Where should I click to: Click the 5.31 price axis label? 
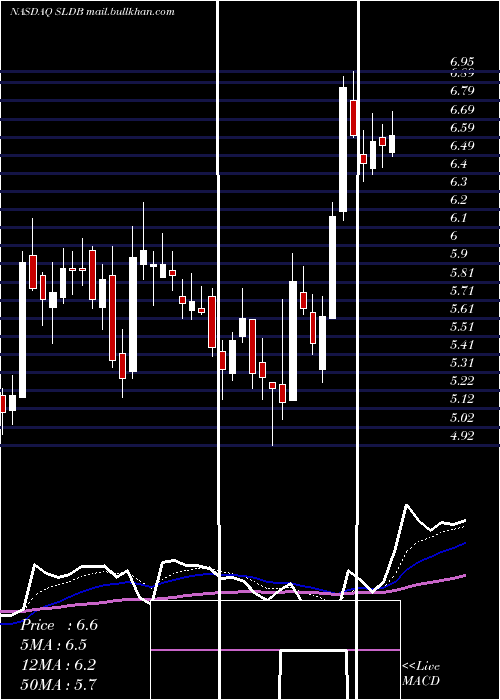pyautogui.click(x=462, y=362)
